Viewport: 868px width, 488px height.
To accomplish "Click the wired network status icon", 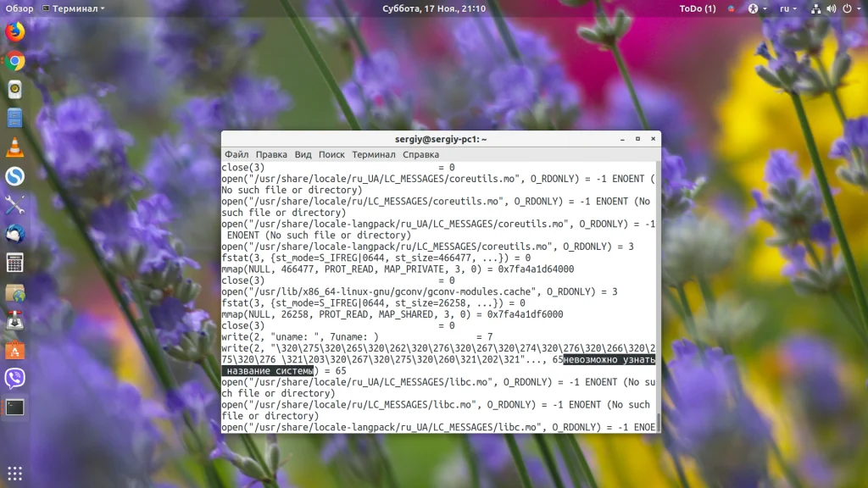I will coord(816,8).
